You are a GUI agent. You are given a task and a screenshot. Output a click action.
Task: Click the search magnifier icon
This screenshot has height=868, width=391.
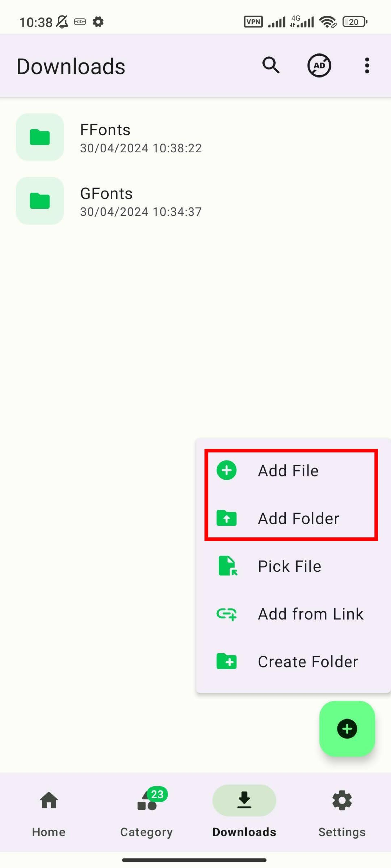click(x=271, y=65)
